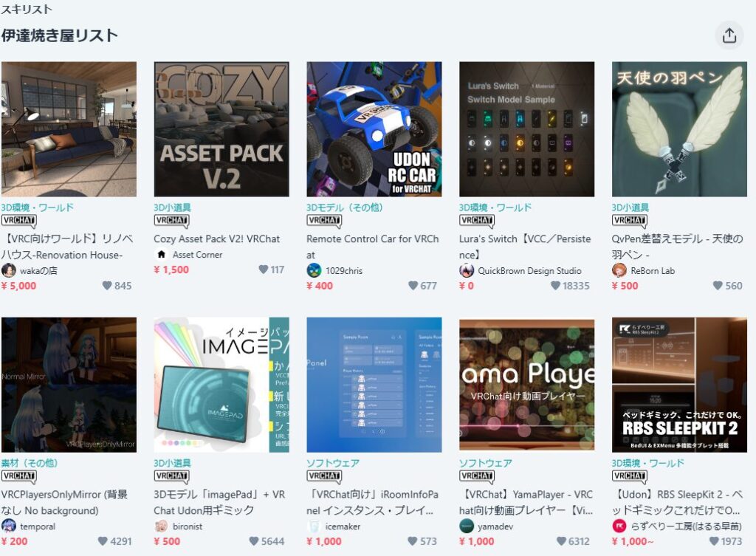Open the Lura's Switch Model Sample thumbnail

pyautogui.click(x=526, y=129)
